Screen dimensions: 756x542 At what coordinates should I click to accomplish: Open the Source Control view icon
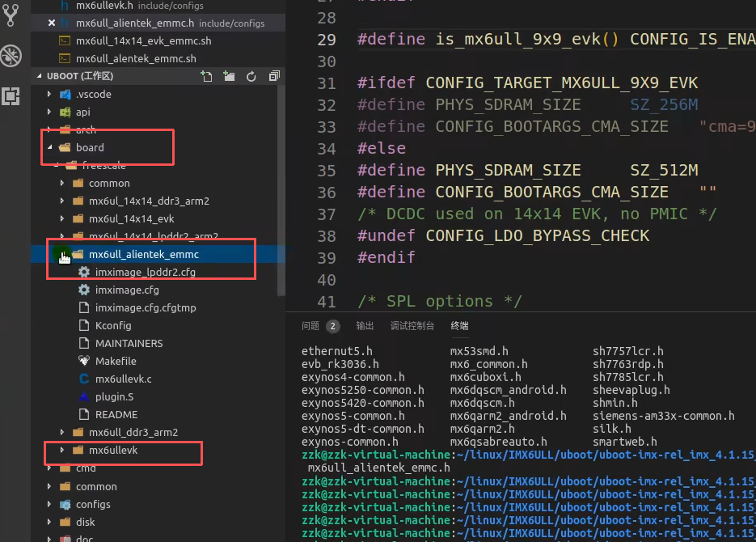[11, 15]
